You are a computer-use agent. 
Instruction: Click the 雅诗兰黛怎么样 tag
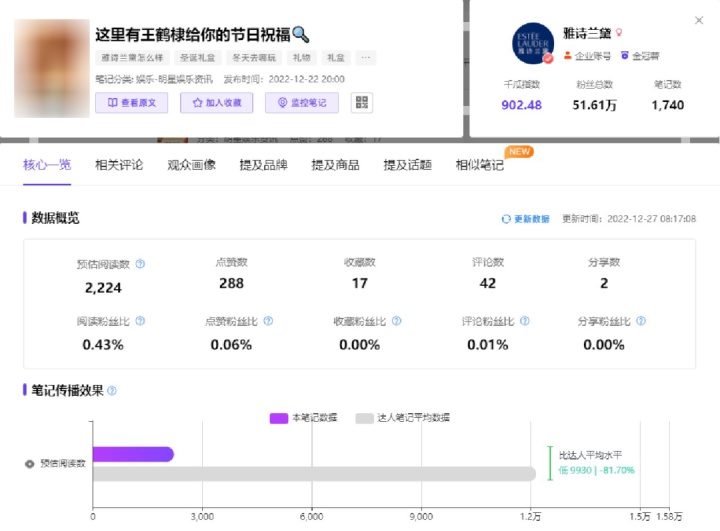point(132,57)
